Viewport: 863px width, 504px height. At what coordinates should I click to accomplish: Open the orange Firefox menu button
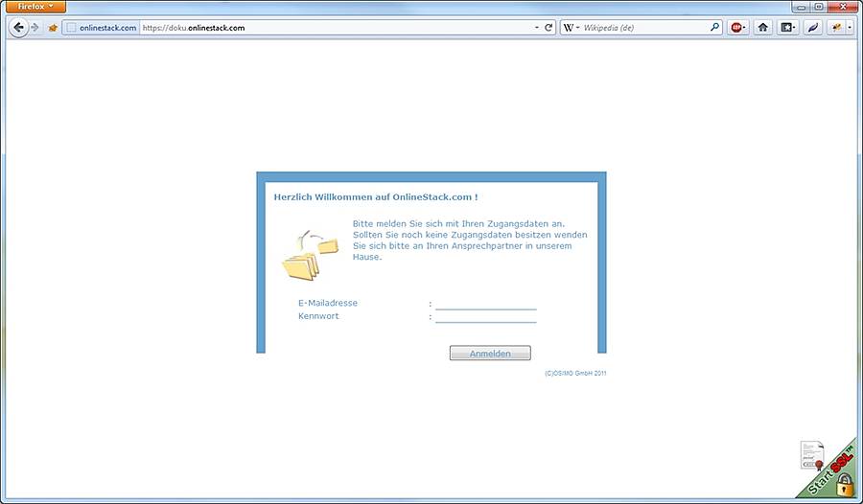[35, 7]
